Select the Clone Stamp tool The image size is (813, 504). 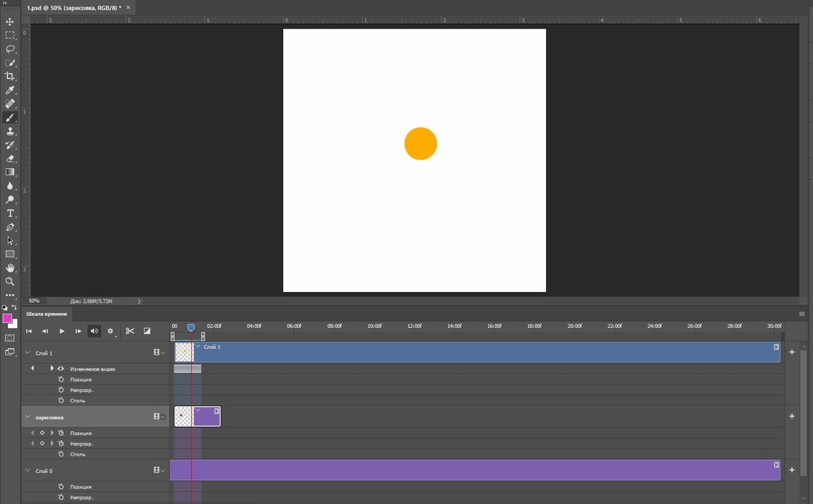10,131
